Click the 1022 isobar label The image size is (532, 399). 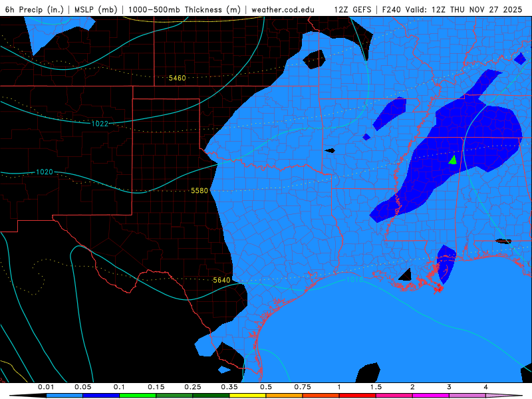point(100,124)
